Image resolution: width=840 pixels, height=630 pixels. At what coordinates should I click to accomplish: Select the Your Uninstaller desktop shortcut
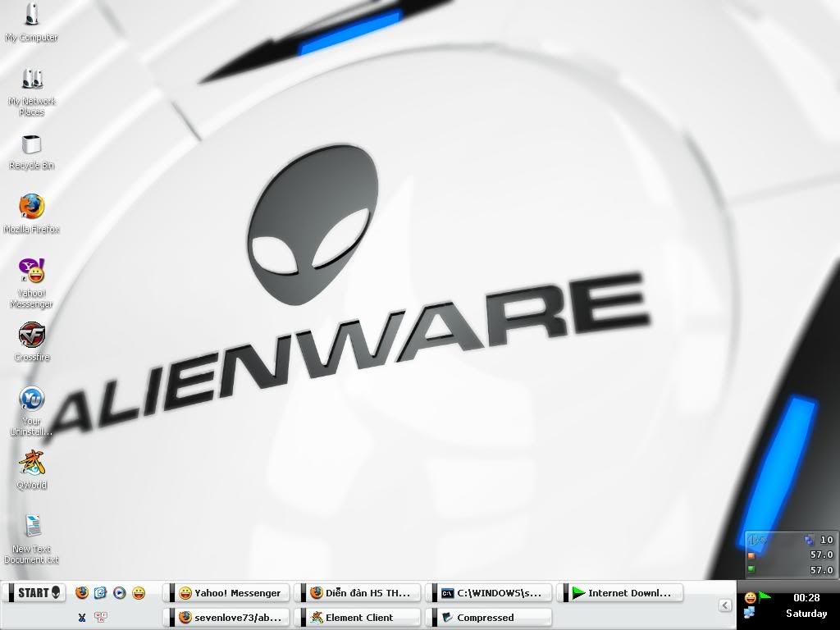click(x=32, y=410)
